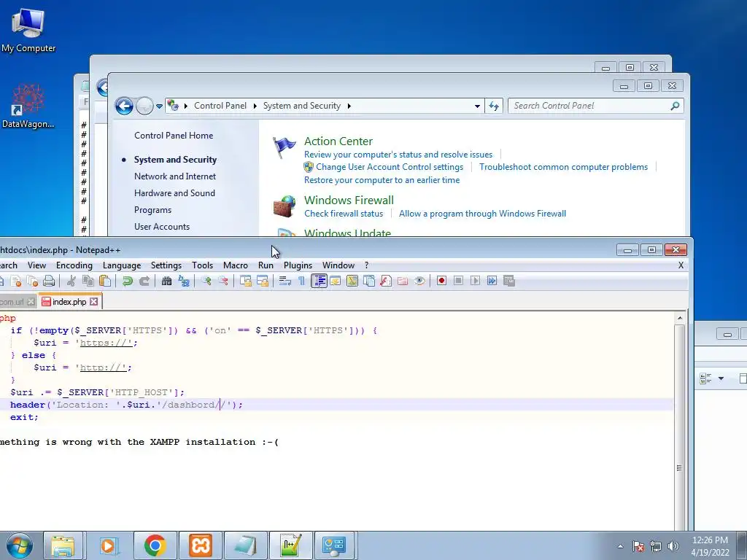Open the Settings menu in Notepad++
The width and height of the screenshot is (747, 560).
pos(166,265)
